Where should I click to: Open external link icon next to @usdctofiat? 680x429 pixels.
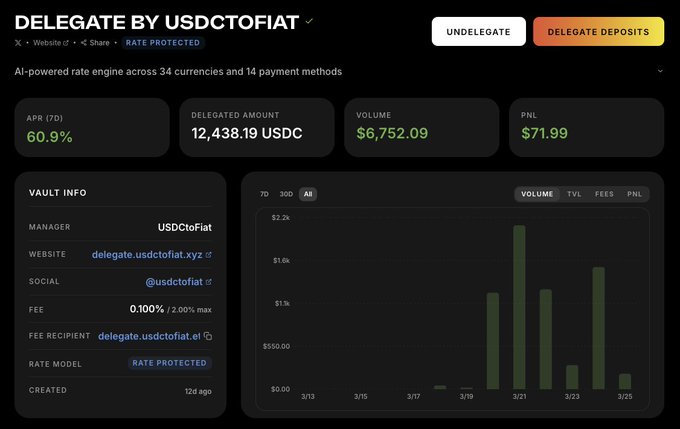tap(208, 282)
